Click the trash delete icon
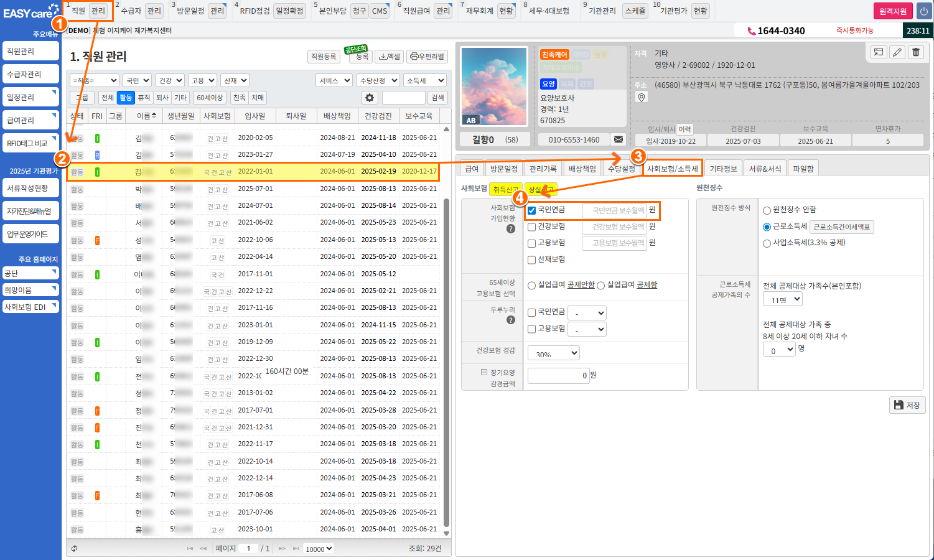This screenshot has height=560, width=934. pos(916,52)
